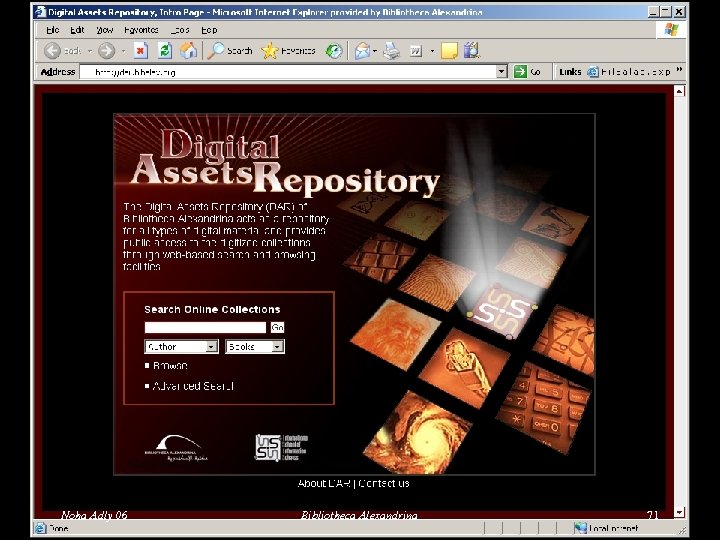The image size is (720, 540).
Task: Open the Favorites menu
Action: click(141, 30)
